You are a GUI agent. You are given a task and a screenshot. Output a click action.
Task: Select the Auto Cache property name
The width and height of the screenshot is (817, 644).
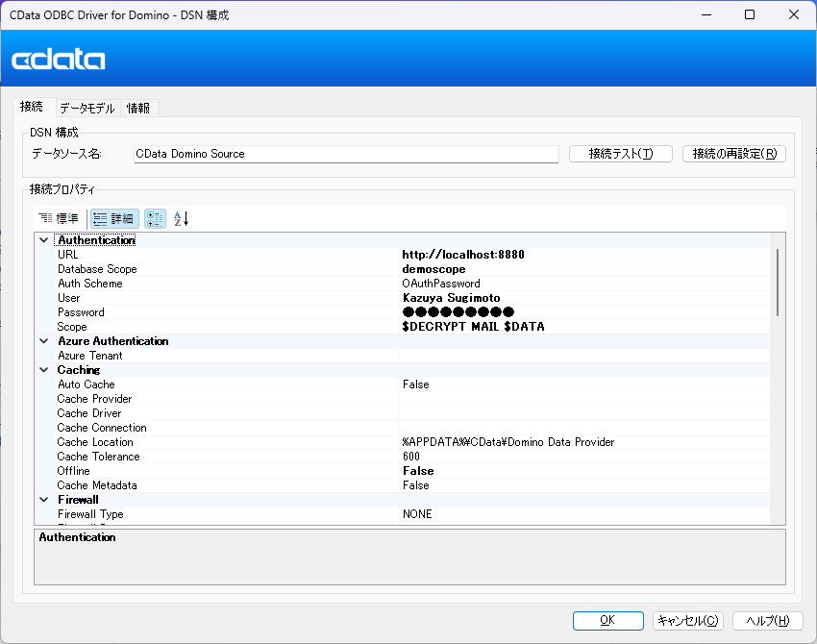click(86, 384)
